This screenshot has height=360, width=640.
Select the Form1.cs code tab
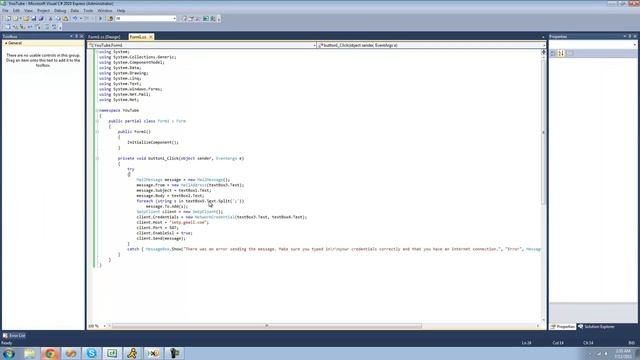tap(138, 37)
